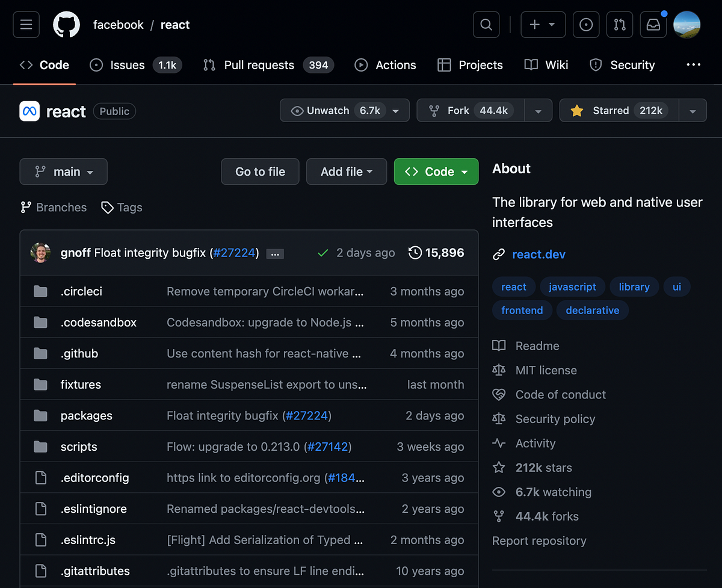Image resolution: width=722 pixels, height=588 pixels.
Task: Open the MIT license link
Action: click(546, 370)
